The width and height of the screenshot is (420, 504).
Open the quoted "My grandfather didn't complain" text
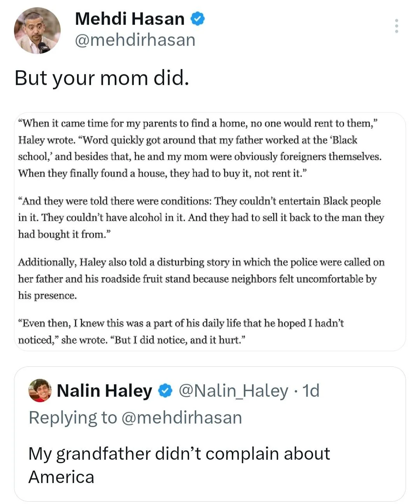[x=179, y=454]
